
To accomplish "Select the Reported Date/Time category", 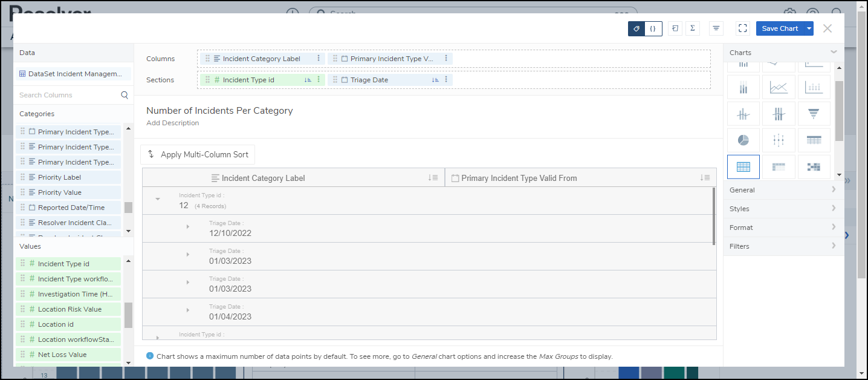I will pos(68,208).
